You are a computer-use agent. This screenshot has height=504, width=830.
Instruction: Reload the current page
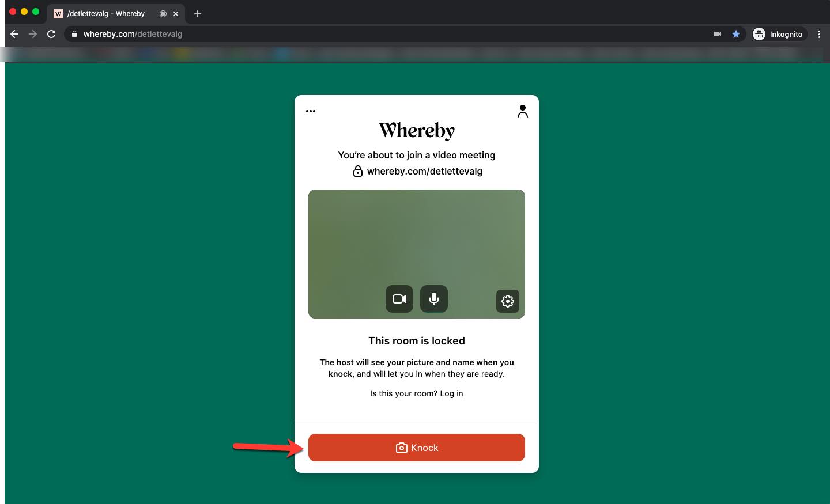point(51,34)
